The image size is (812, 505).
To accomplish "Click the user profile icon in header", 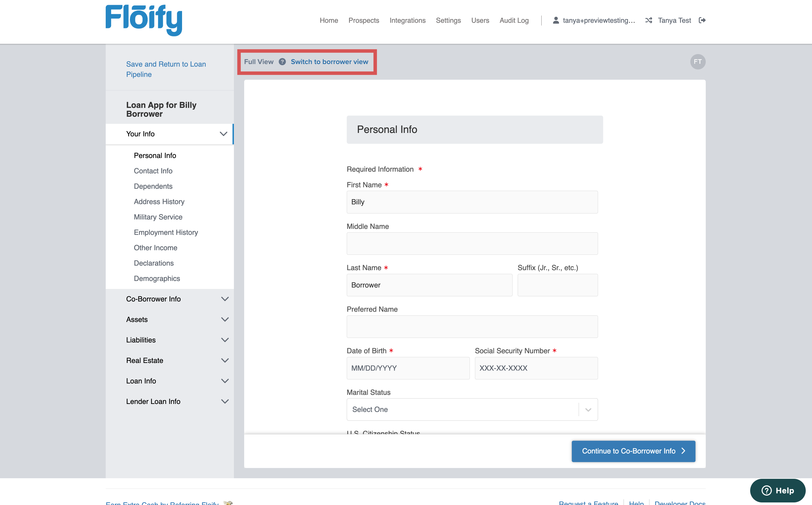I will (556, 20).
